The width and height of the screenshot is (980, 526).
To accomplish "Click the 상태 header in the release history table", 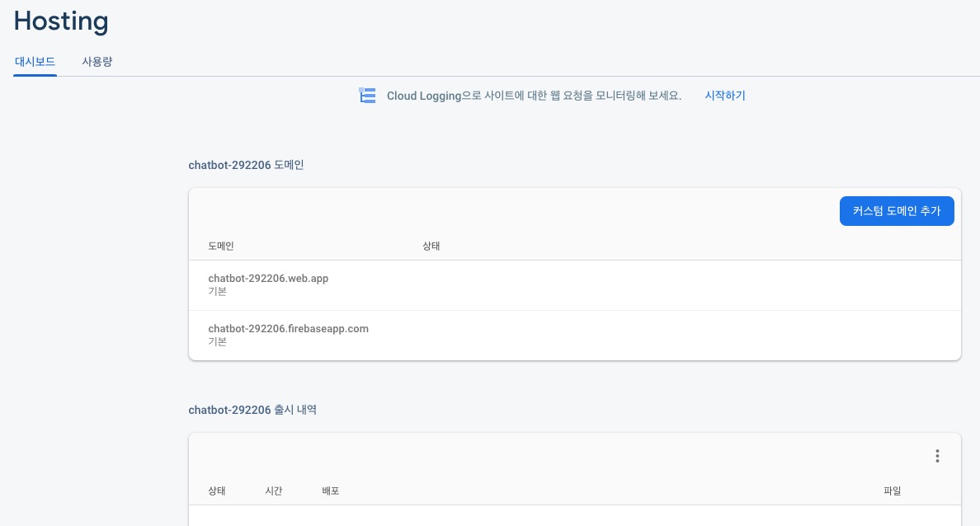I will (x=216, y=491).
